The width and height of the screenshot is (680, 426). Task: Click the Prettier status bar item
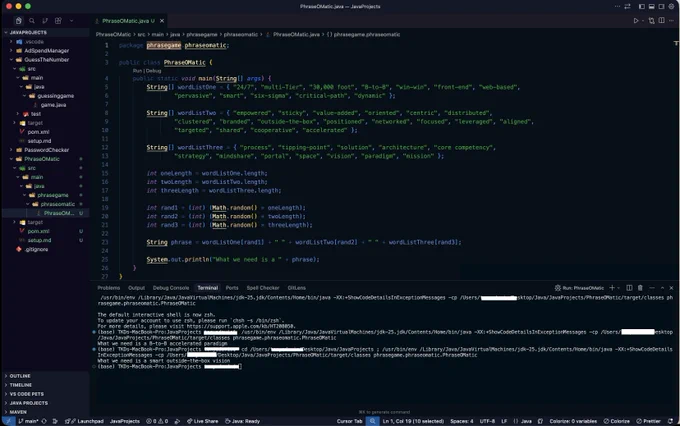(x=649, y=421)
